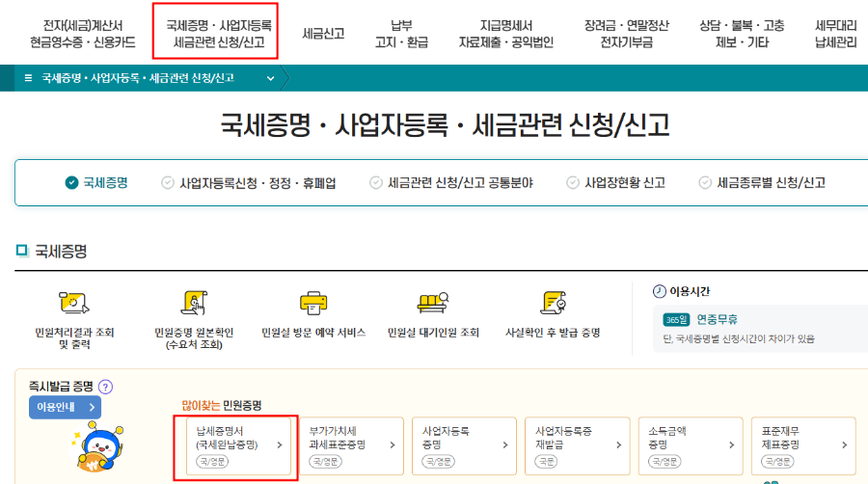Select 세금종류별 신청/신고 category option
Viewport: 868px width, 484px height.
click(x=762, y=183)
